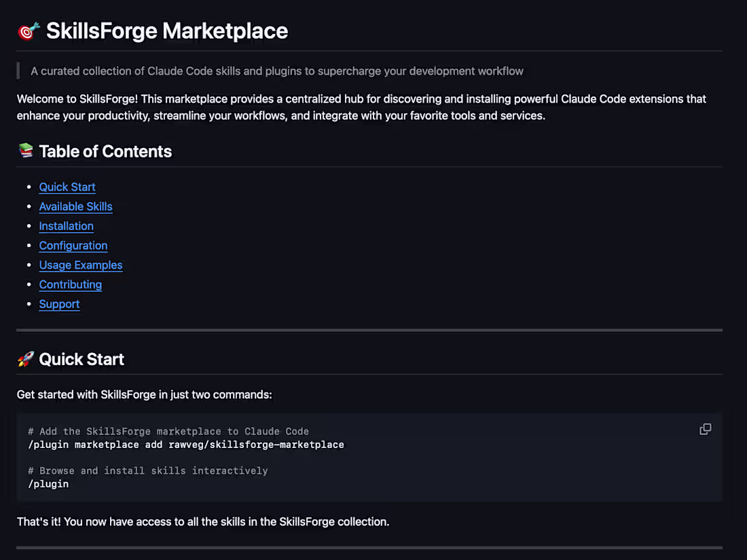747x560 pixels.
Task: Open the Installation link
Action: (66, 226)
